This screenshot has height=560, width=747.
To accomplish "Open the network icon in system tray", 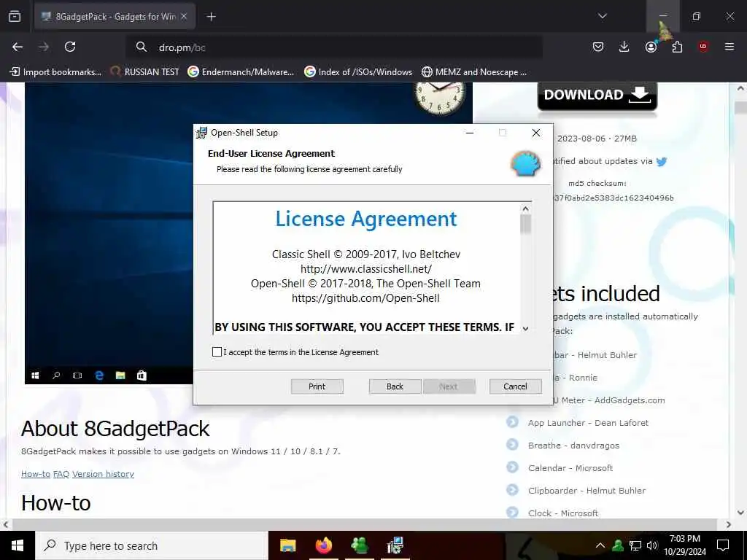I will click(x=635, y=545).
